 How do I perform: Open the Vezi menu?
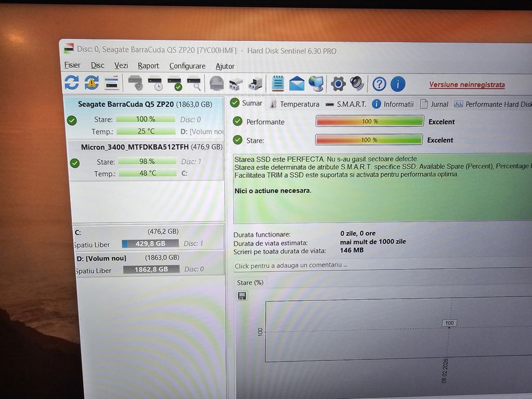point(121,66)
